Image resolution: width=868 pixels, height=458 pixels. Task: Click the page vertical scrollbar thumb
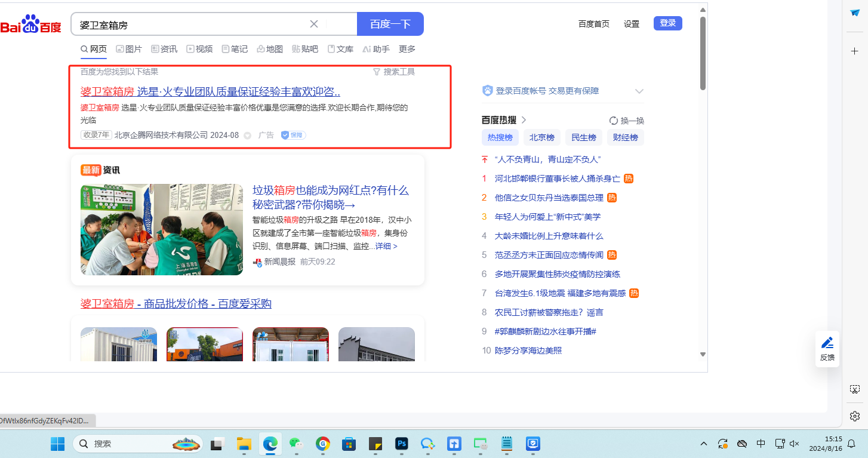click(703, 53)
